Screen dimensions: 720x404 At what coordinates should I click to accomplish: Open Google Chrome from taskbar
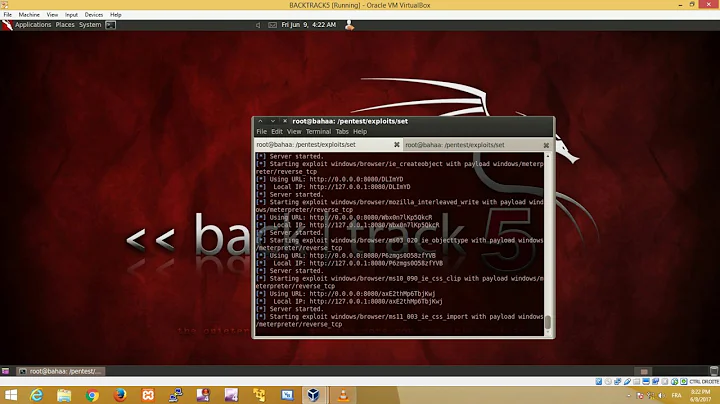click(92, 395)
